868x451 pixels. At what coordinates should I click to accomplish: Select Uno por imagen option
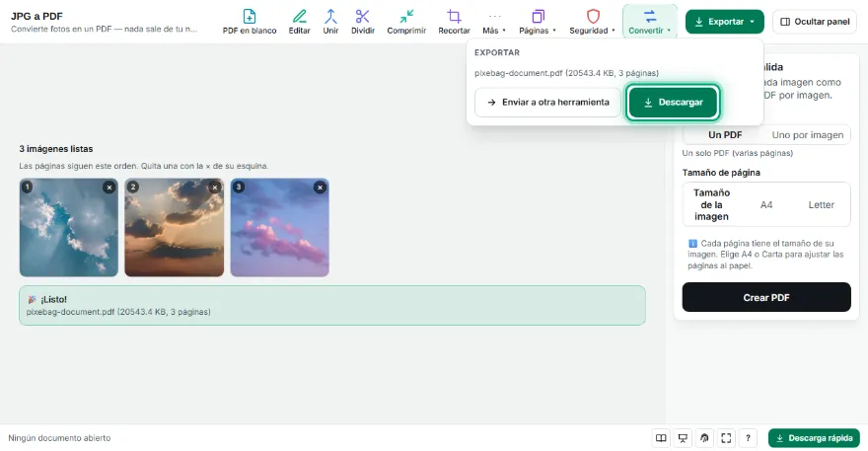[807, 134]
